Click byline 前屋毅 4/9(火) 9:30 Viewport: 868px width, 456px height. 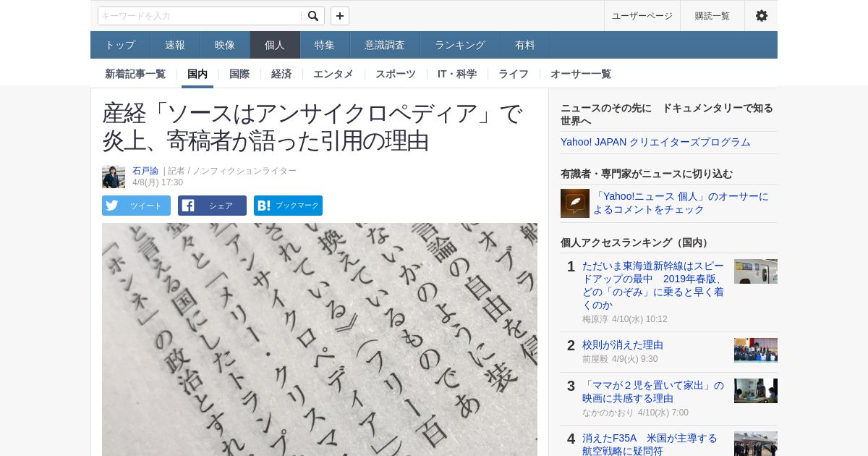pyautogui.click(x=620, y=359)
